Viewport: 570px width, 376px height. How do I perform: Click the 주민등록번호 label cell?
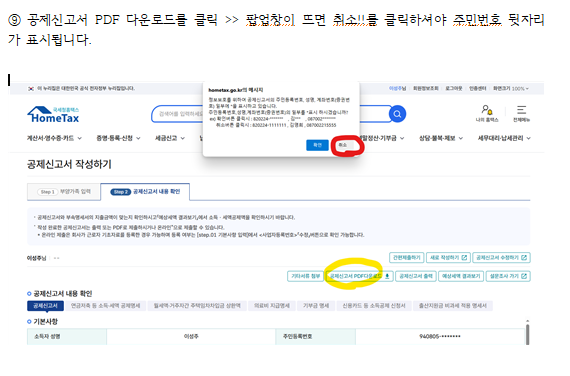[316, 336]
